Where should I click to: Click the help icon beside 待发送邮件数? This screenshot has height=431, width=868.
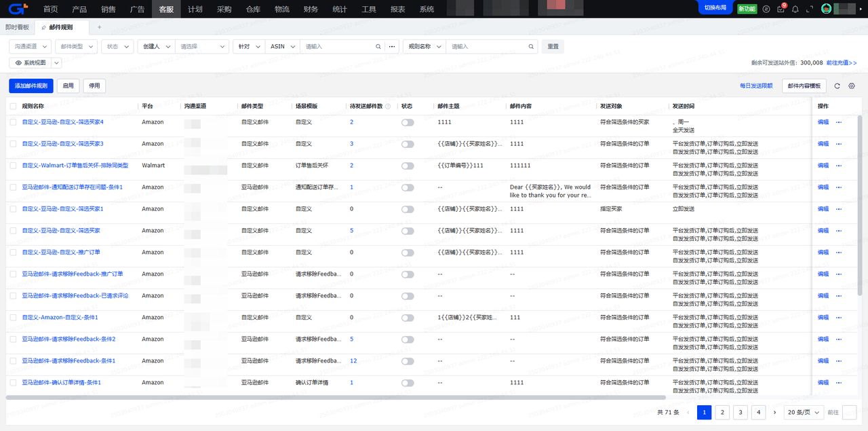point(388,107)
